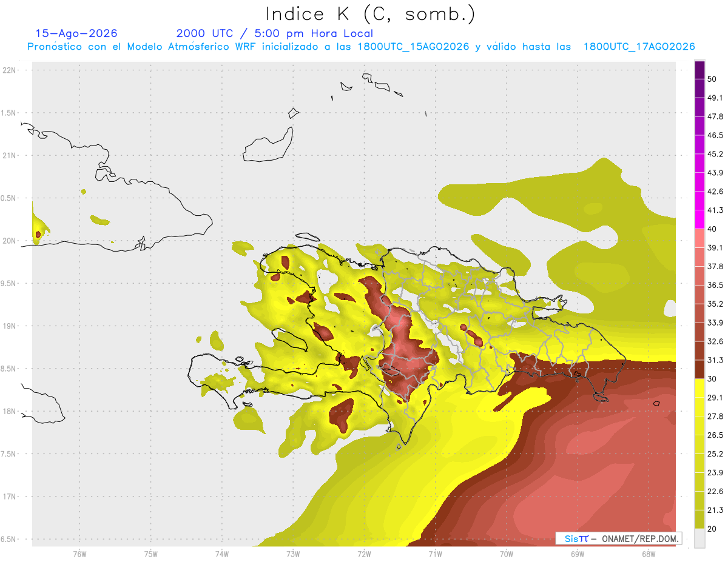The width and height of the screenshot is (728, 562).
Task: Click the dark purple legend swatch above 50
Action: tap(699, 70)
